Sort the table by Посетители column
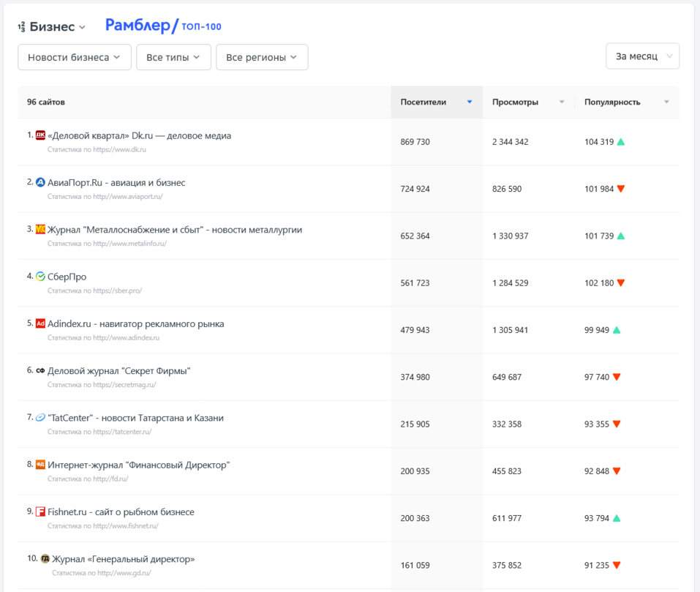The image size is (700, 592). (436, 102)
